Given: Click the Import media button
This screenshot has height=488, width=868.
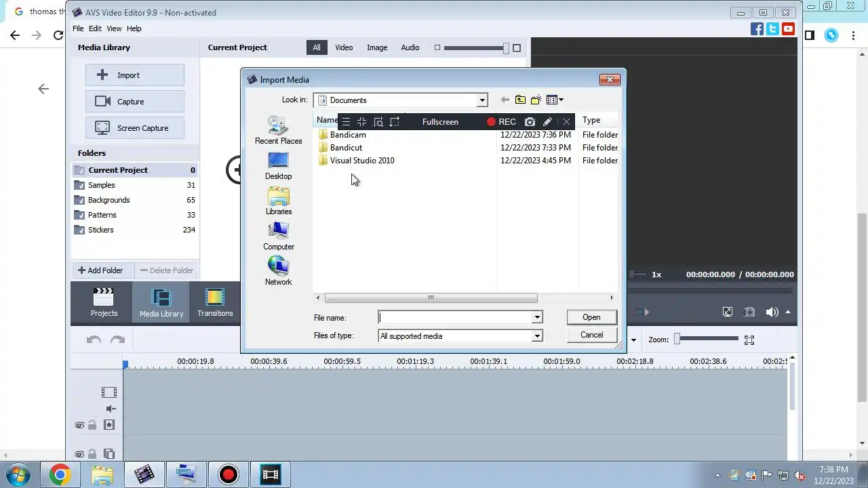Looking at the screenshot, I should 135,75.
